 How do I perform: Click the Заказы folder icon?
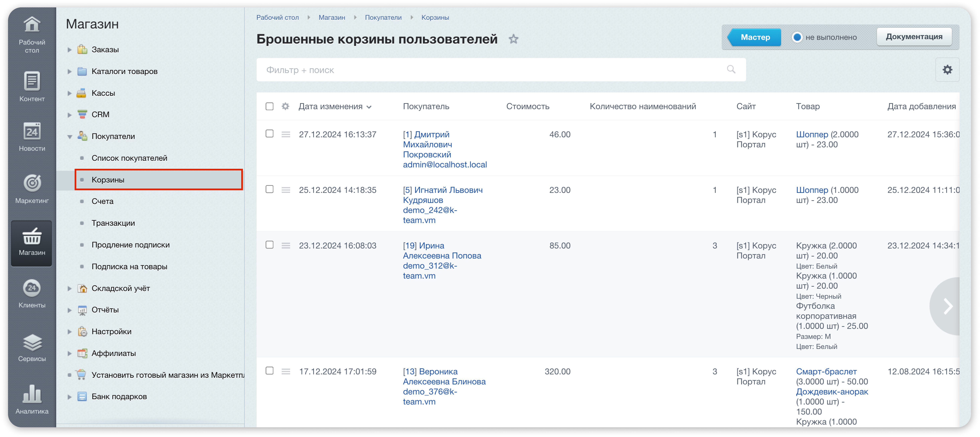82,50
